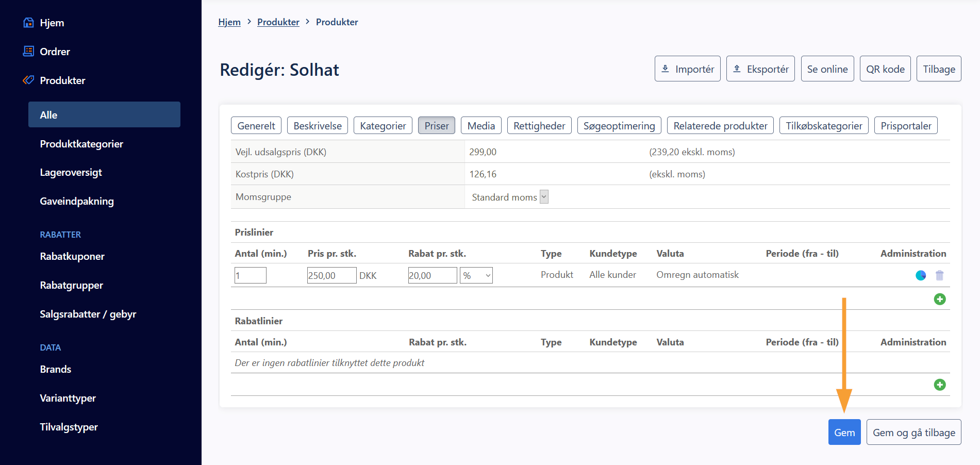This screenshot has width=980, height=465.
Task: Click the Produkter breadcrumb link
Action: click(x=278, y=22)
